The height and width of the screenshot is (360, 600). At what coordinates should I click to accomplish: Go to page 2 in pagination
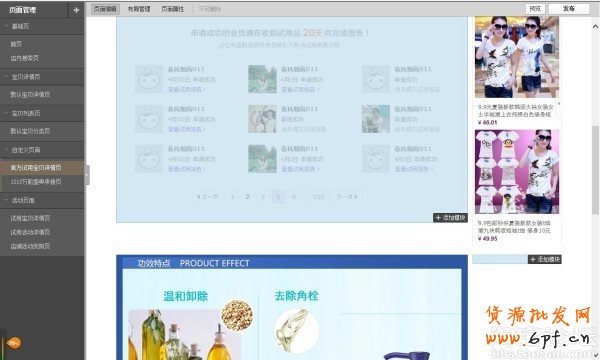tap(248, 197)
